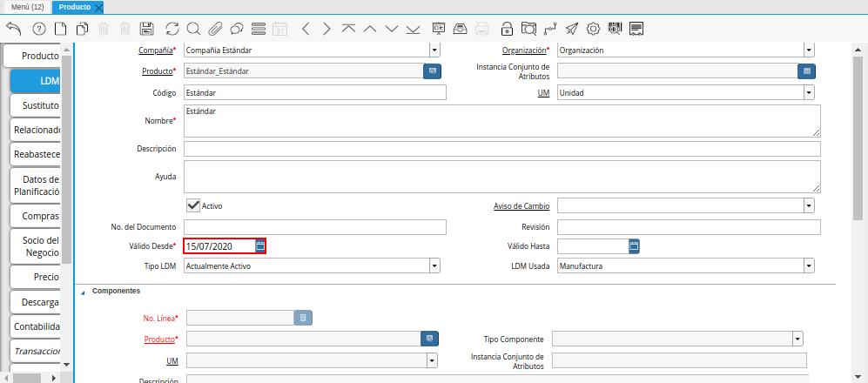The height and width of the screenshot is (383, 868).
Task: Click the settings gear toolbar icon
Action: click(x=593, y=29)
